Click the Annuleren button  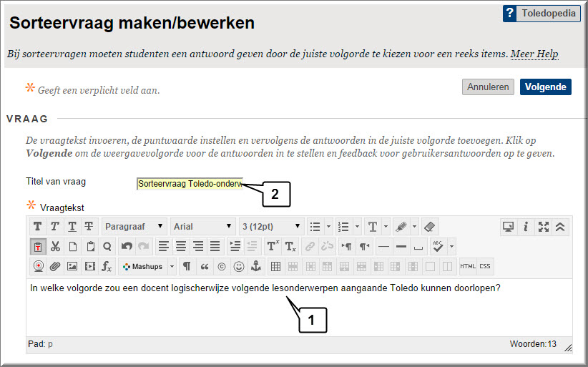[488, 87]
